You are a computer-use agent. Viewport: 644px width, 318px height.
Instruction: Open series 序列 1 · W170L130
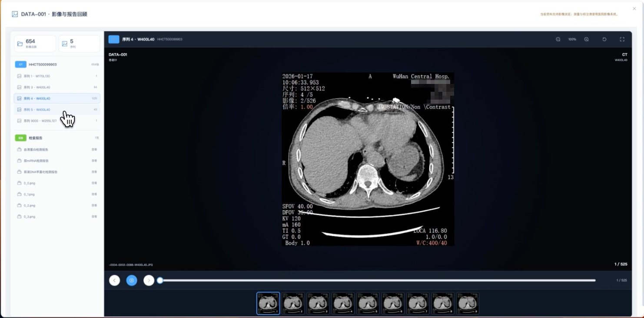tap(57, 76)
